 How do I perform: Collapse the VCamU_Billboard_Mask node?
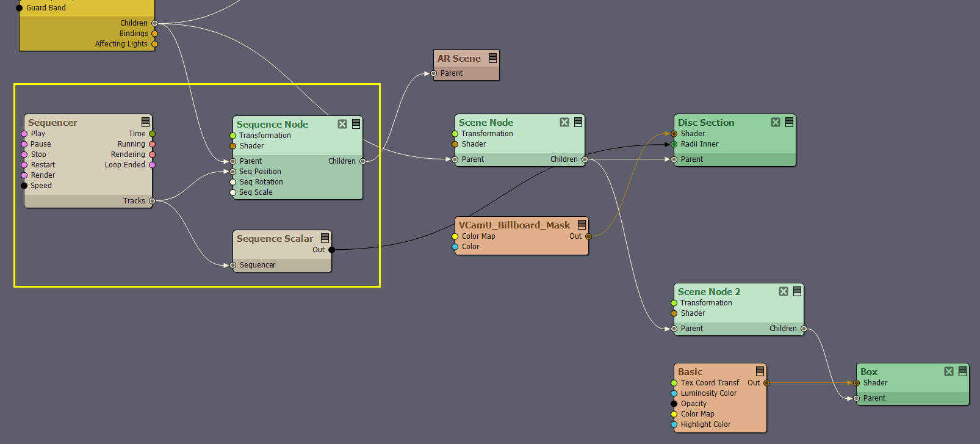[x=582, y=225]
